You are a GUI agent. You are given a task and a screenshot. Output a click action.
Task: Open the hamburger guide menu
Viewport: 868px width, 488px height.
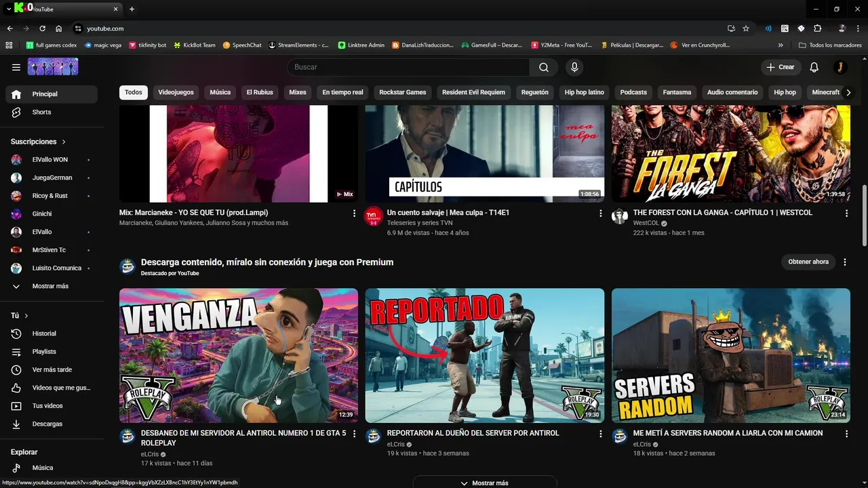point(16,67)
